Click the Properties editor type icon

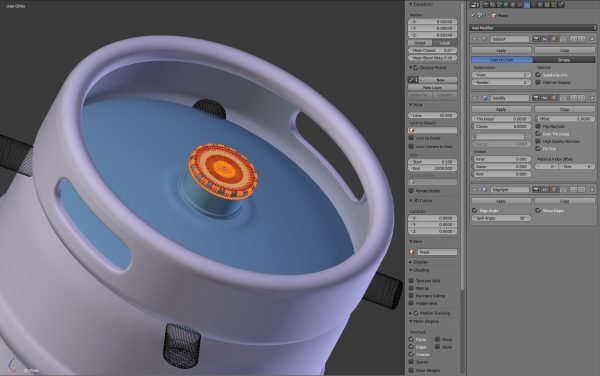pos(475,5)
